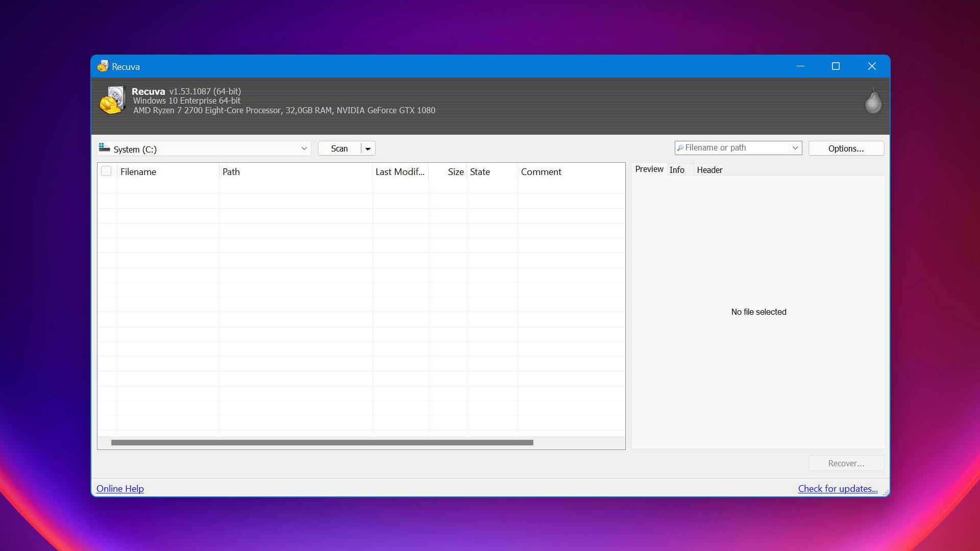Switch to the Info tab

click(677, 170)
